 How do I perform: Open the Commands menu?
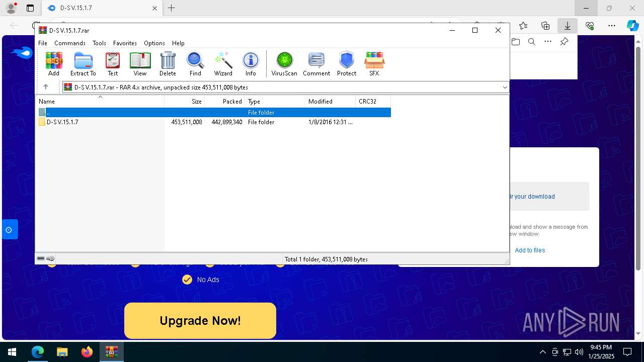[x=70, y=43]
